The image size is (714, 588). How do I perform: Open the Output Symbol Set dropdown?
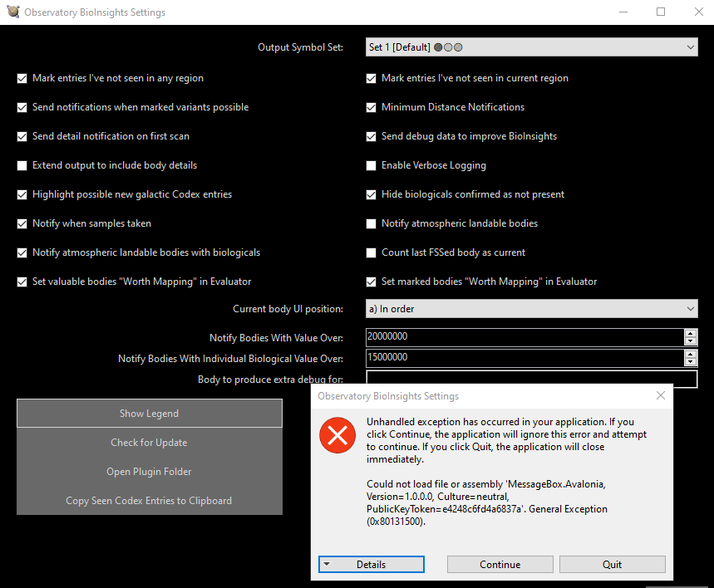tap(531, 47)
